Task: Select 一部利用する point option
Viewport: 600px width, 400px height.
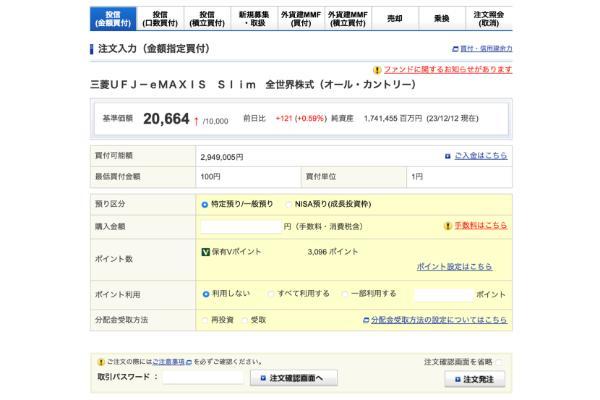Action: tap(345, 294)
